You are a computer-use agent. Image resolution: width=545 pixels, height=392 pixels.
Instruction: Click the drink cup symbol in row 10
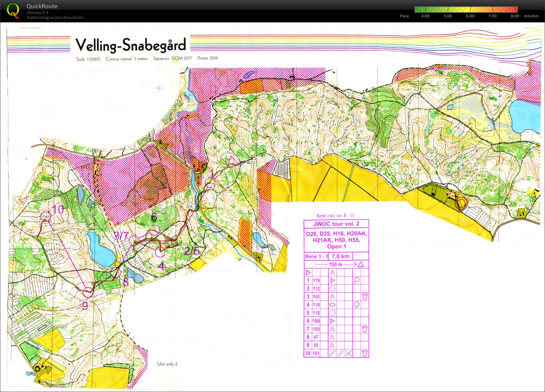point(365,354)
